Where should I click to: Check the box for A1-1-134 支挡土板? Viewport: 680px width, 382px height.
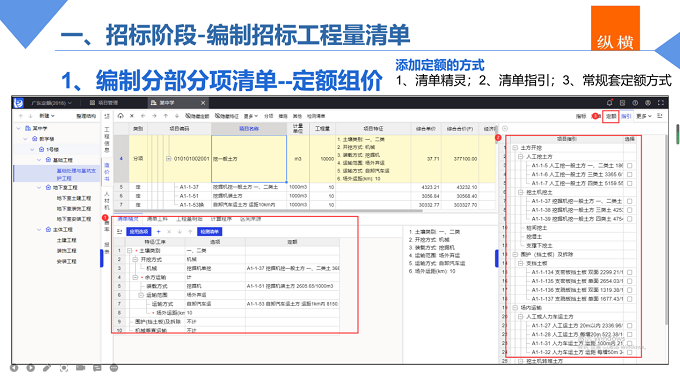pos(629,272)
